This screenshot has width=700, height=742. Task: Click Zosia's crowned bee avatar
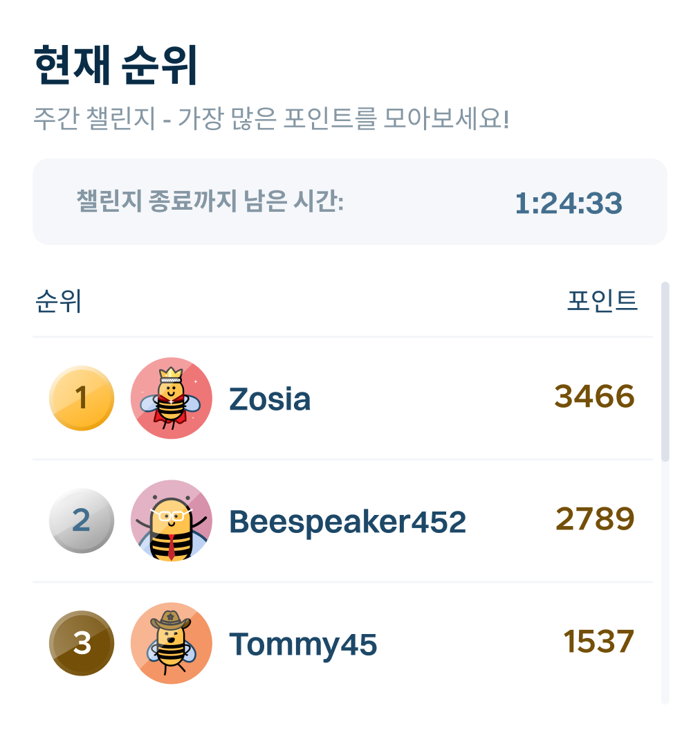point(171,399)
